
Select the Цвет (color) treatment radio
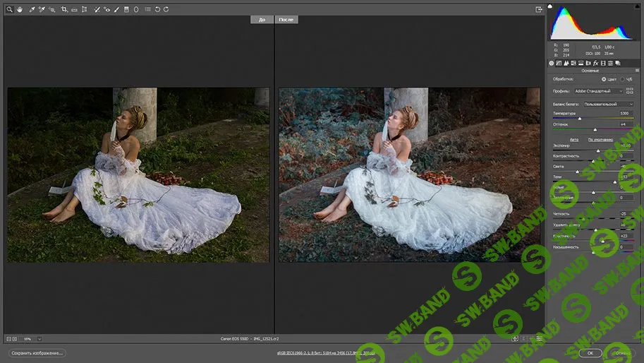pyautogui.click(x=604, y=79)
